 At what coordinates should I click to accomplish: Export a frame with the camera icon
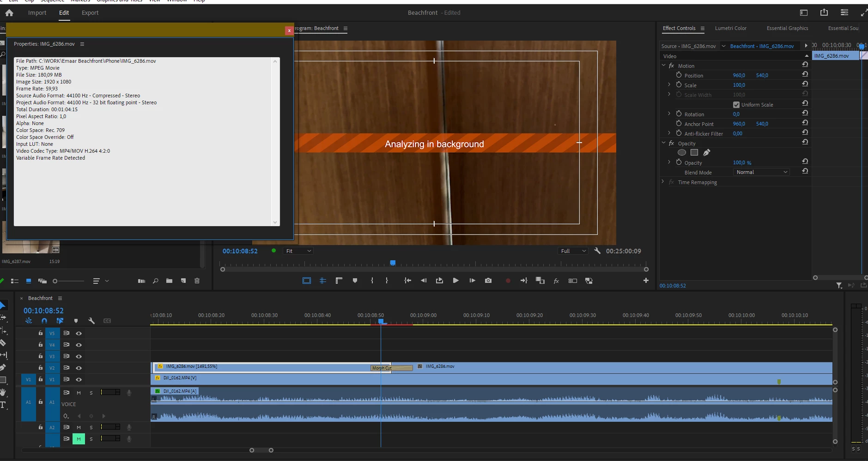(488, 281)
